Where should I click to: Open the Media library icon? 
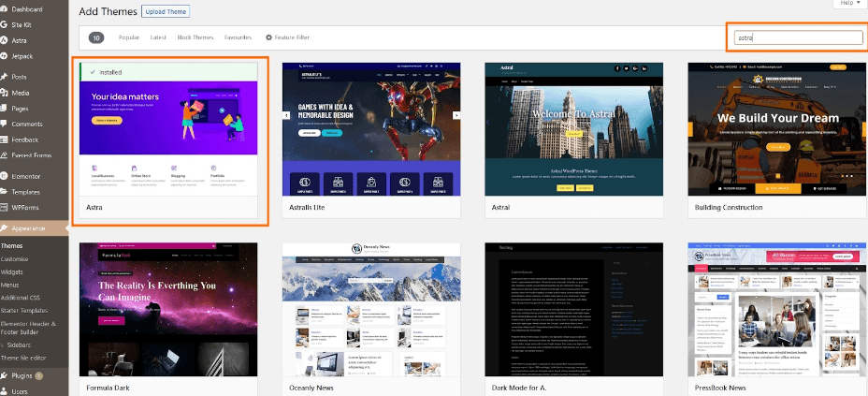point(4,93)
